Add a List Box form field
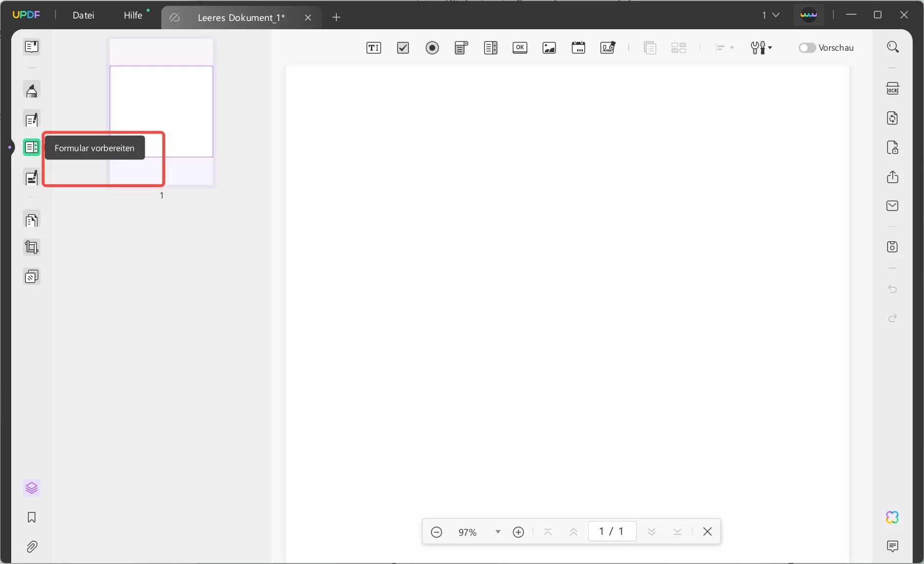 [491, 48]
